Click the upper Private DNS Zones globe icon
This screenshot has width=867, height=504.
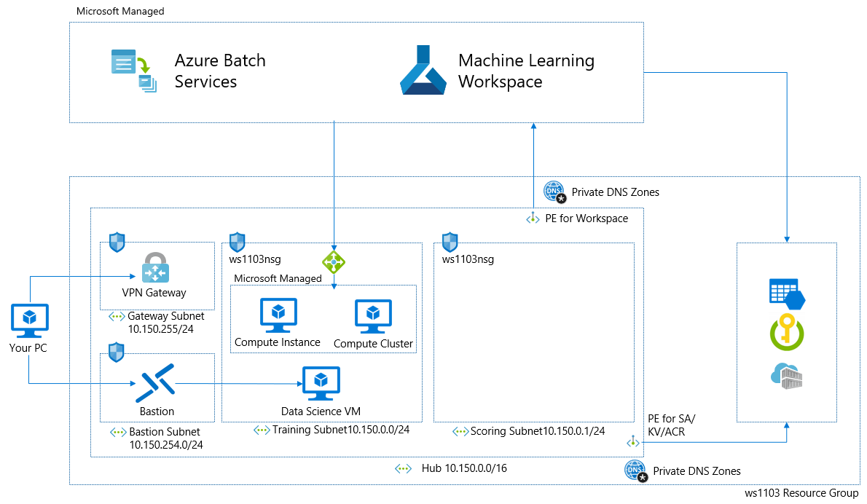click(x=554, y=192)
